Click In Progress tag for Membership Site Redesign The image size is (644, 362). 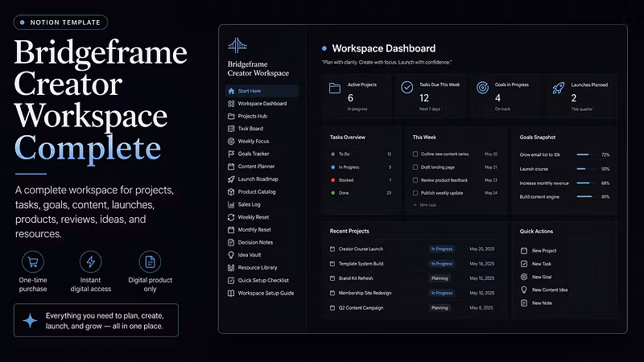point(442,293)
